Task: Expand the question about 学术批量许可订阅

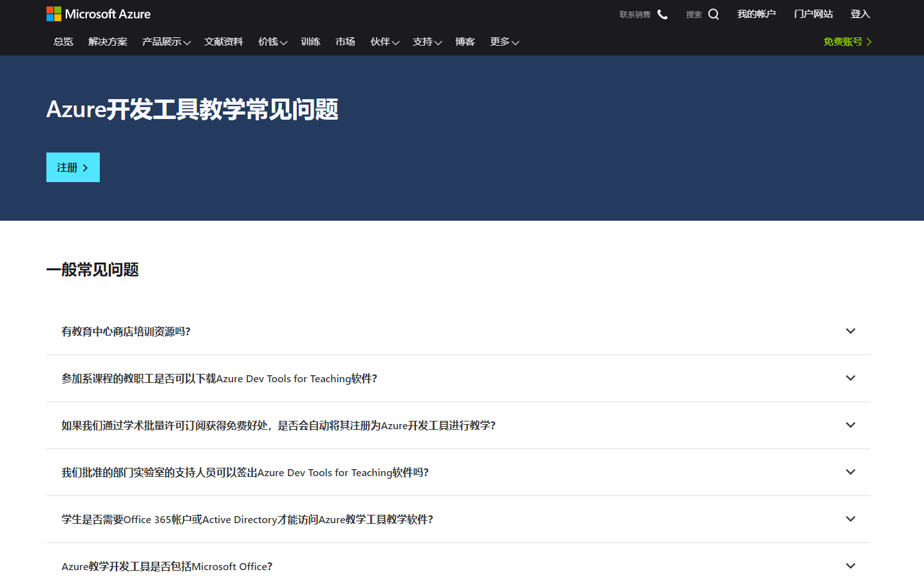Action: point(850,425)
